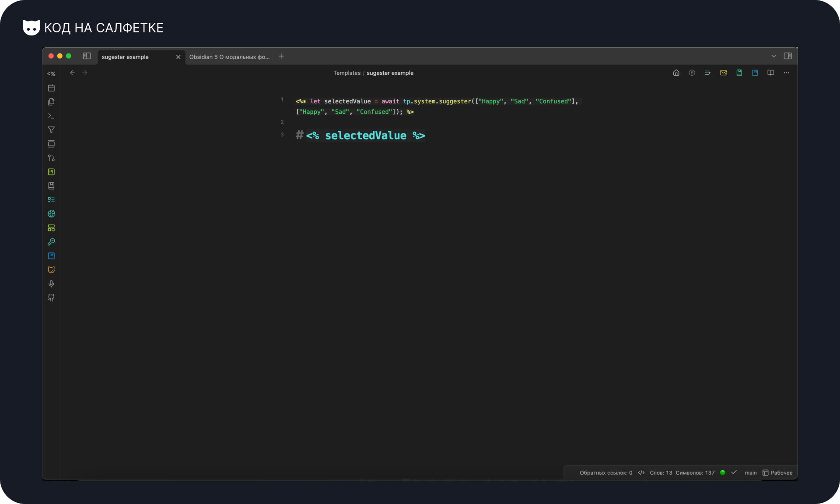
Task: Click the microphone recorder ribbon icon
Action: (x=51, y=284)
